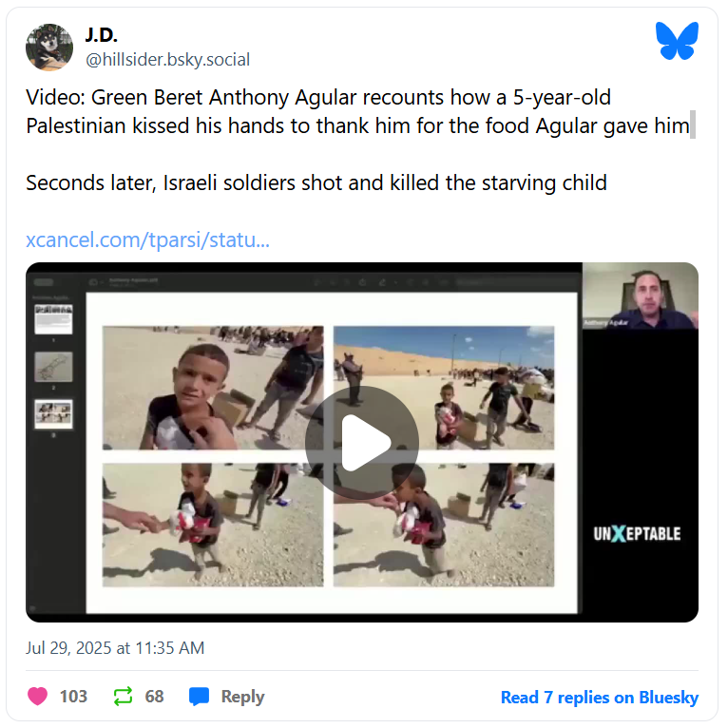Screen dimensions: 728x728
Task: Click the Jul 29, 2025 timestamp
Action: pyautogui.click(x=115, y=647)
